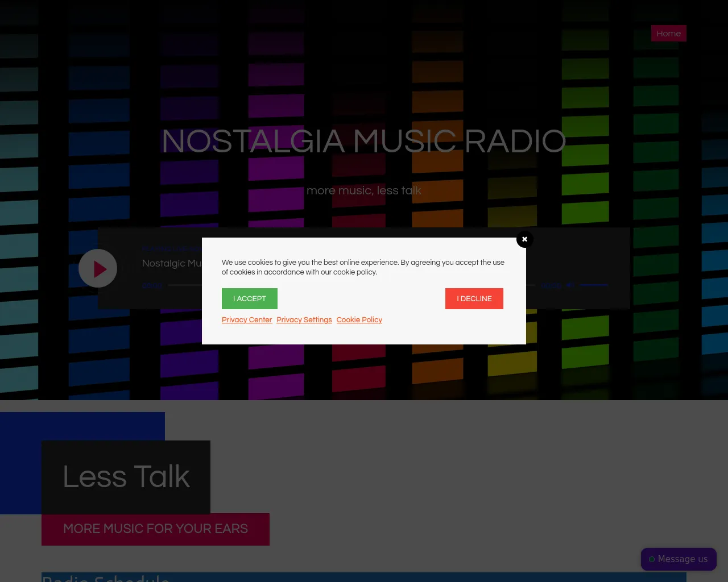Click the audio progress bar track
The width and height of the screenshot is (728, 582).
185,285
